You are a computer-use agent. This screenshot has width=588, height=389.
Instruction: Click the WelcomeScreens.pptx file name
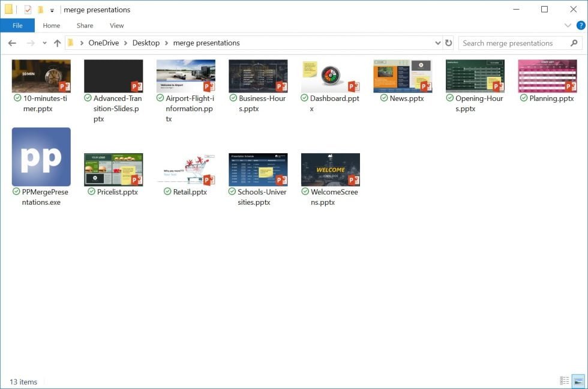point(334,197)
